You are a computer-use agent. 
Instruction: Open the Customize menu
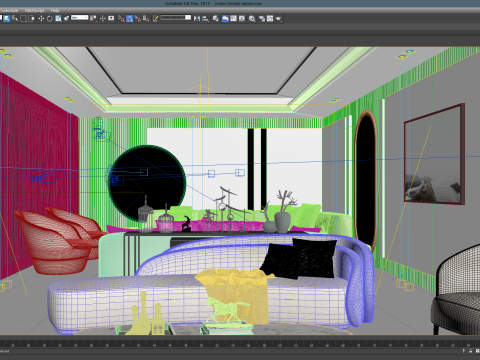point(9,10)
